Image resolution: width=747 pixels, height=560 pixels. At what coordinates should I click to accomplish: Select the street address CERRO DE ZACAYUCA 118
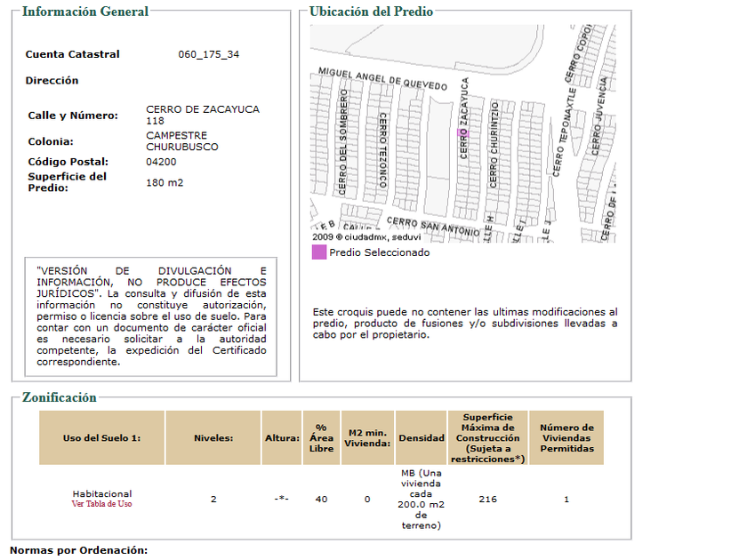click(203, 116)
